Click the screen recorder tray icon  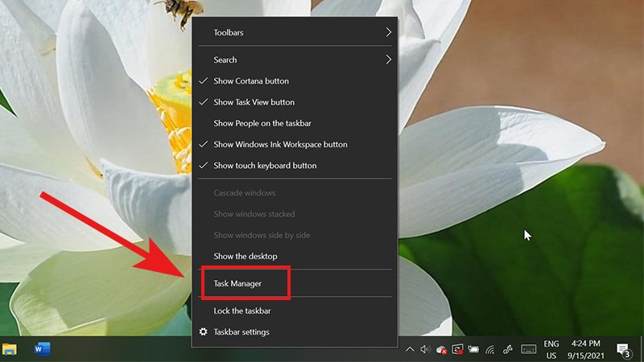(x=457, y=350)
